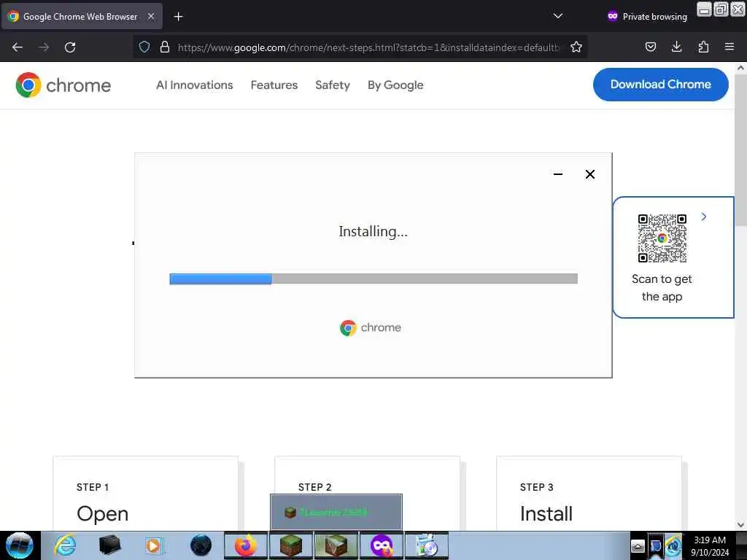Reload the current page

pos(70,47)
